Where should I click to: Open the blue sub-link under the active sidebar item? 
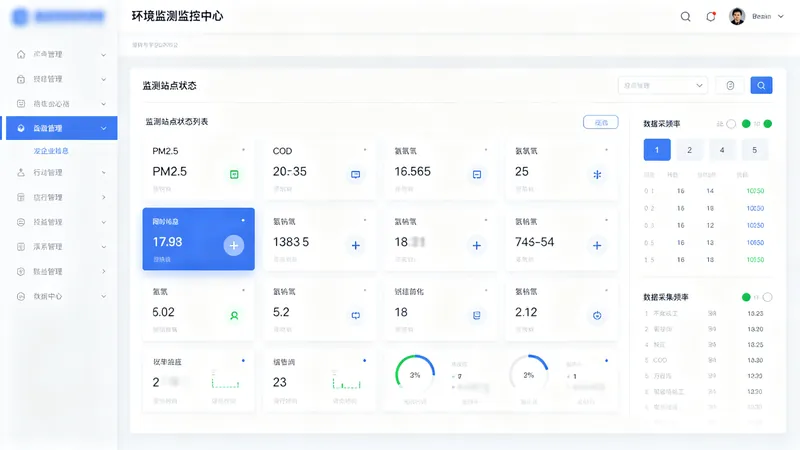pos(51,151)
